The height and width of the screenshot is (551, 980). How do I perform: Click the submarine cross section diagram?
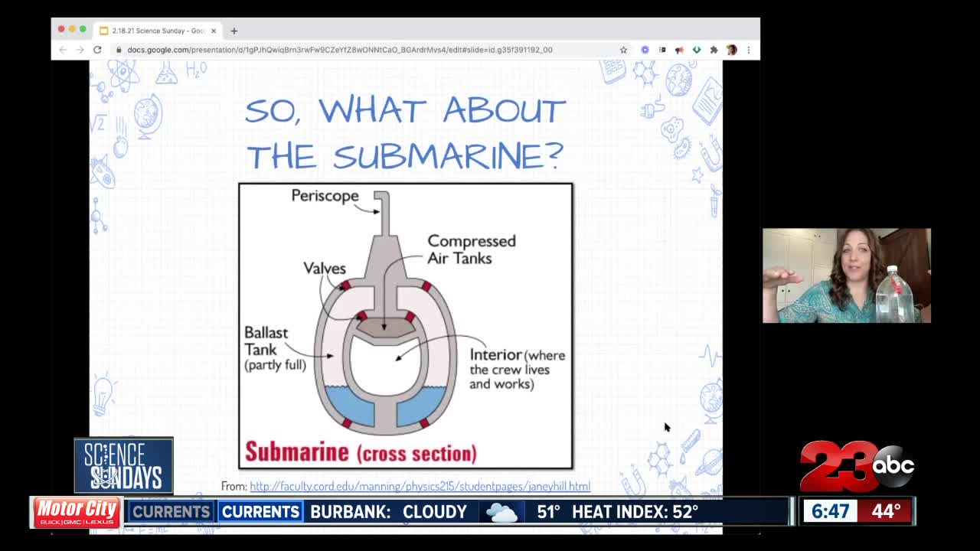pos(405,325)
